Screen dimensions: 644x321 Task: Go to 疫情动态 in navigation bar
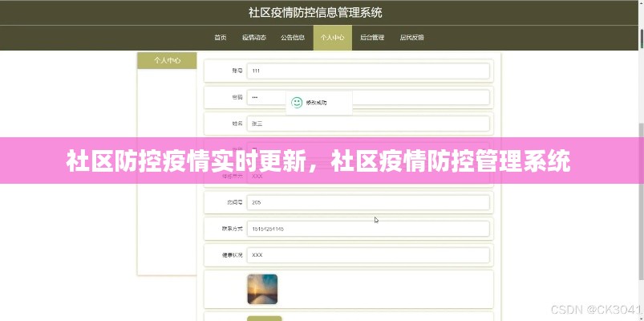click(x=253, y=38)
